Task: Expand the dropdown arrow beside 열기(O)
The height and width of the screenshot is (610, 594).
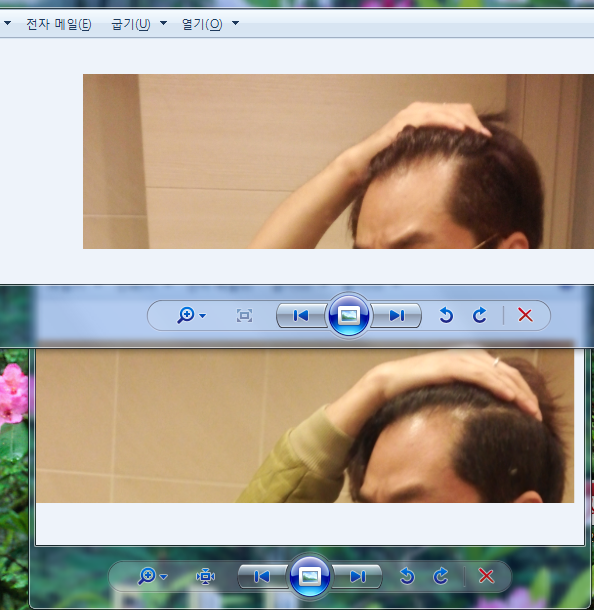Action: pos(235,23)
